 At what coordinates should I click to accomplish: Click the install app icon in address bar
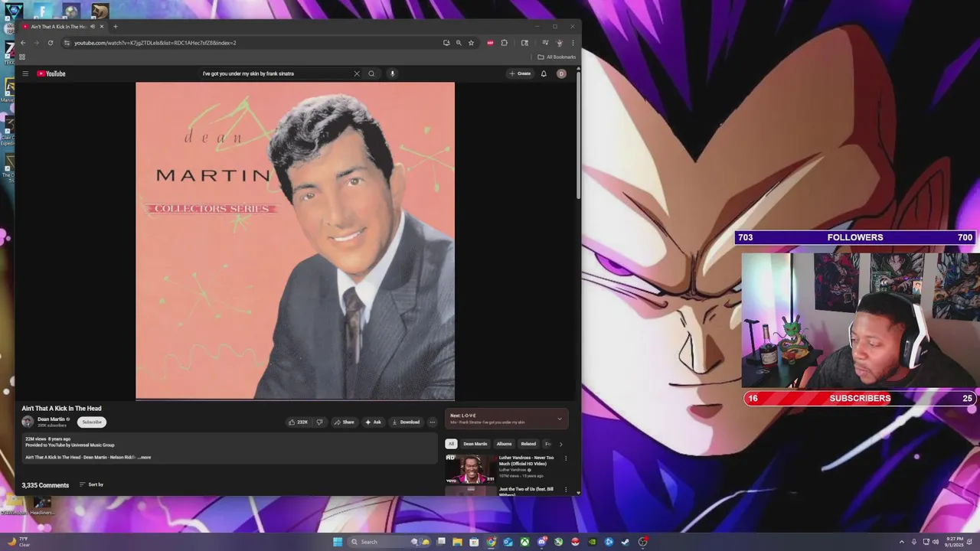[446, 43]
